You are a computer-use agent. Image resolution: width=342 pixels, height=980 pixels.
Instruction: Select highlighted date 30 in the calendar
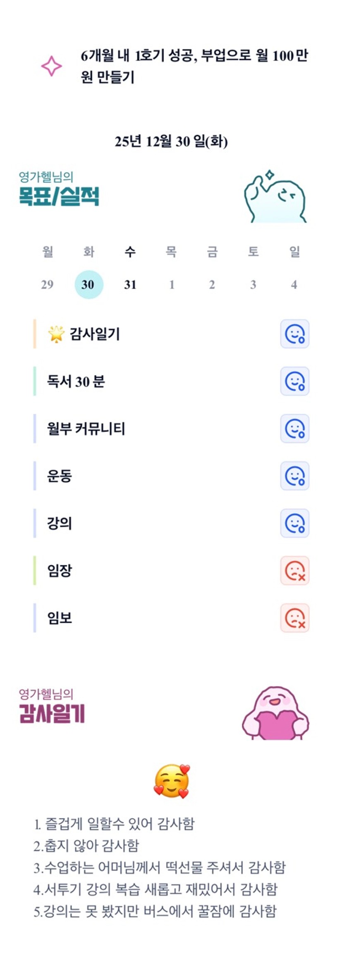pos(88,285)
